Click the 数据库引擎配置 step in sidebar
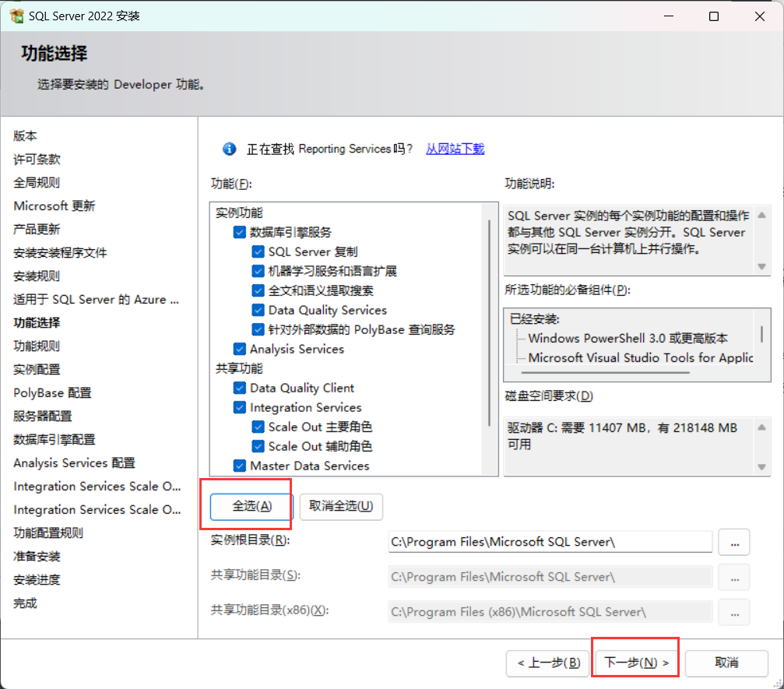784x689 pixels. (54, 440)
